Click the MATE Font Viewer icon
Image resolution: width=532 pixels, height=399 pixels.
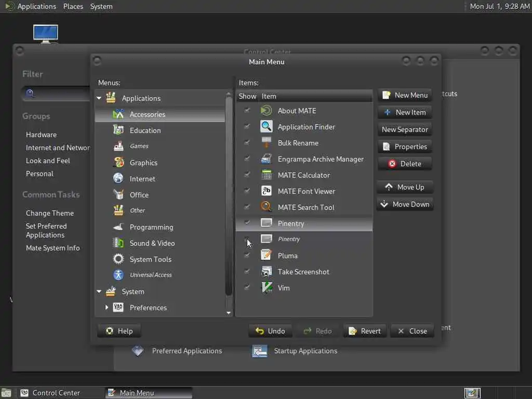coord(267,191)
